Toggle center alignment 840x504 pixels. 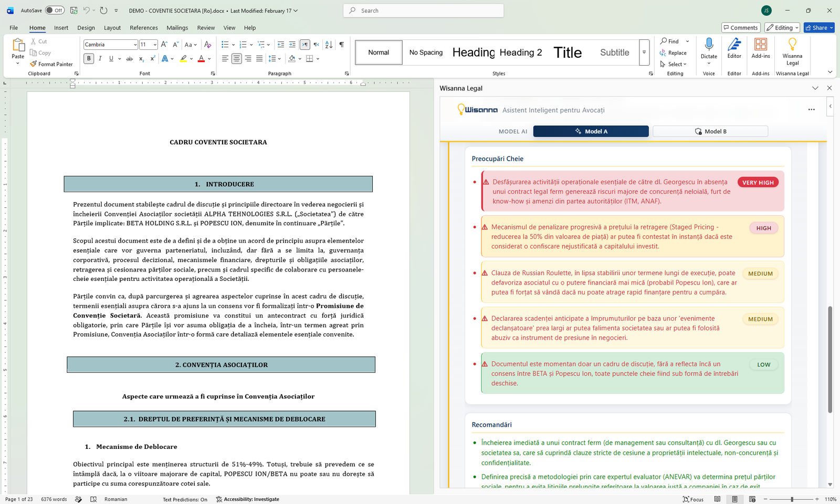(237, 59)
